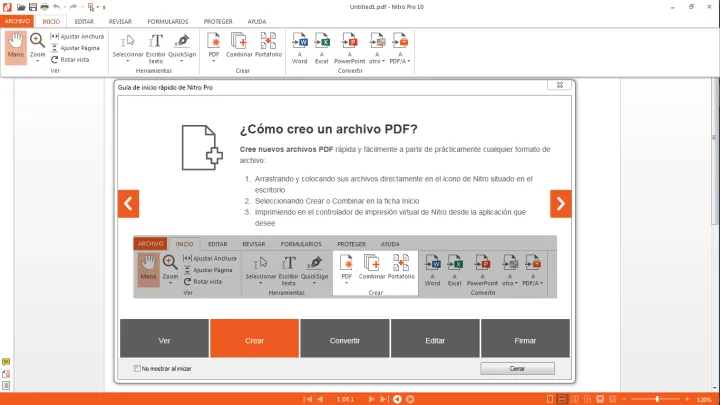Switch to the INICIO ribbon tab
Image resolution: width=720 pixels, height=405 pixels.
point(51,22)
